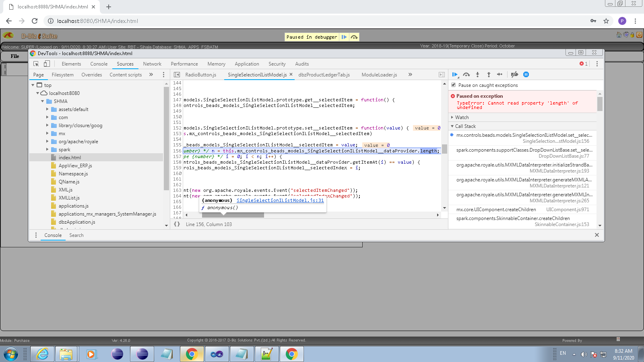Uncheck Pause on caught exceptions
644x362 pixels.
454,85
